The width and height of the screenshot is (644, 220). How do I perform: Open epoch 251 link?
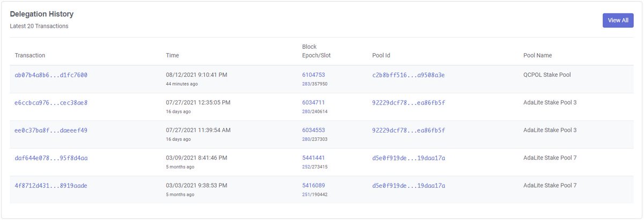(x=306, y=195)
